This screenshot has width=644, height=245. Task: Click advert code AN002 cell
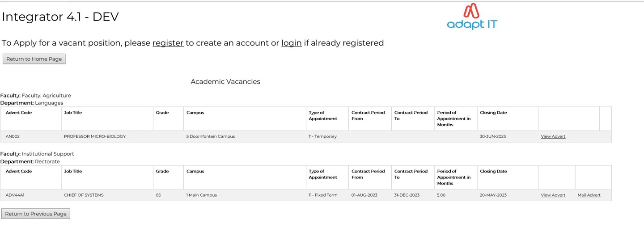13,136
